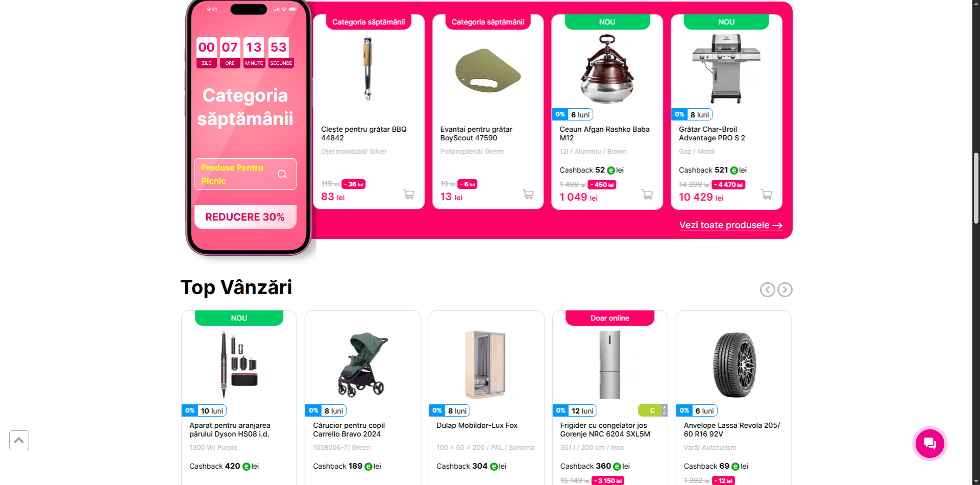Add Ceaun Afgan Rashko Baba to cart
980x485 pixels.
tap(647, 195)
